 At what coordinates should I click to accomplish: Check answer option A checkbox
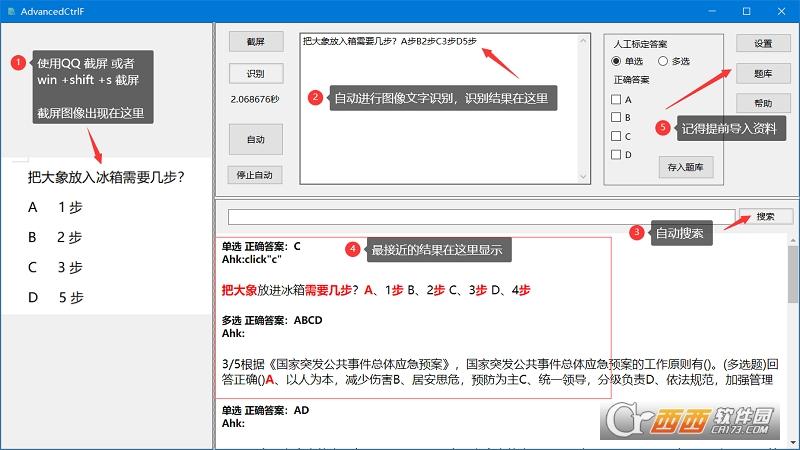(x=616, y=99)
